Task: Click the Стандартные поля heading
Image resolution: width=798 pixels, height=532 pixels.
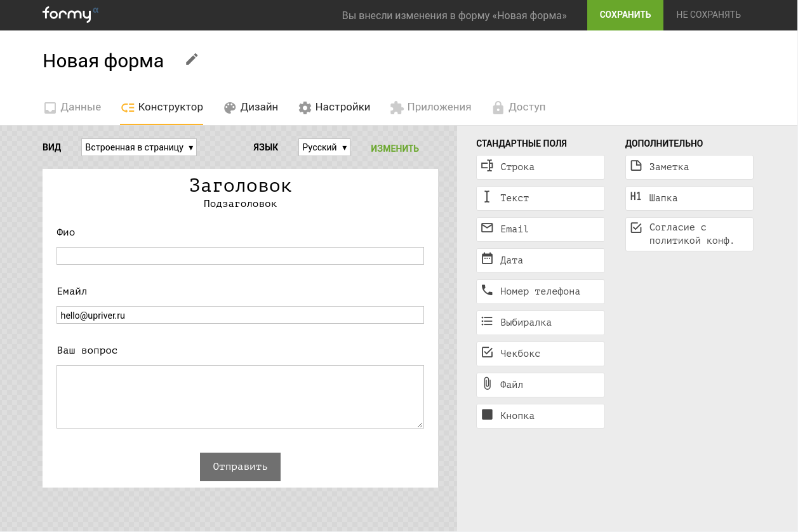Action: 522,143
